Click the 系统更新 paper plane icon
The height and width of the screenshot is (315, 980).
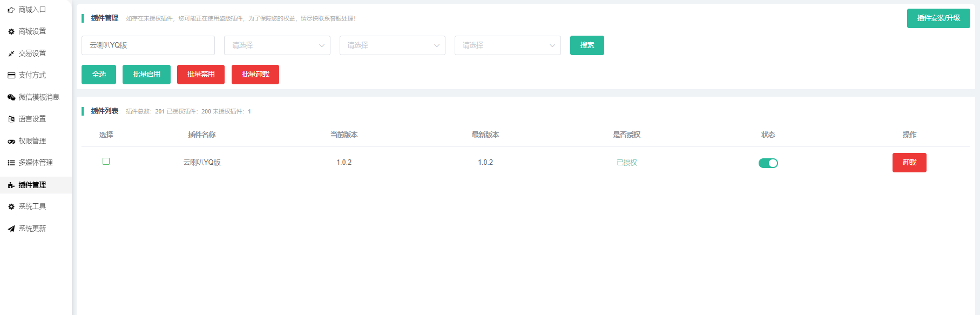tap(11, 229)
